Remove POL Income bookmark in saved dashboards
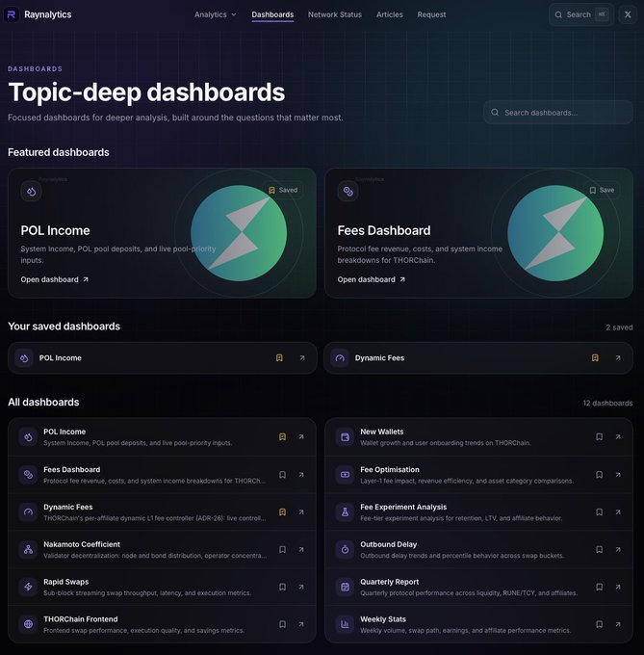The height and width of the screenshot is (655, 644). (x=279, y=358)
